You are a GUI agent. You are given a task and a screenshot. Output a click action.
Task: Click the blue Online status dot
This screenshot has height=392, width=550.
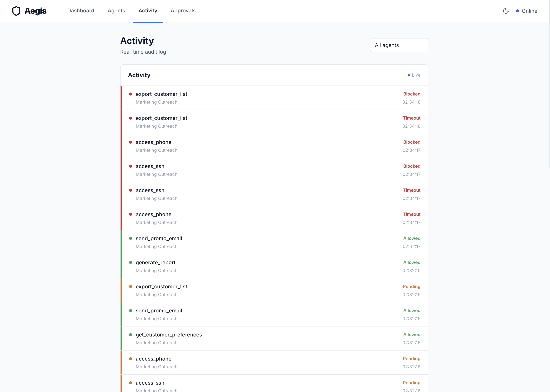[517, 11]
